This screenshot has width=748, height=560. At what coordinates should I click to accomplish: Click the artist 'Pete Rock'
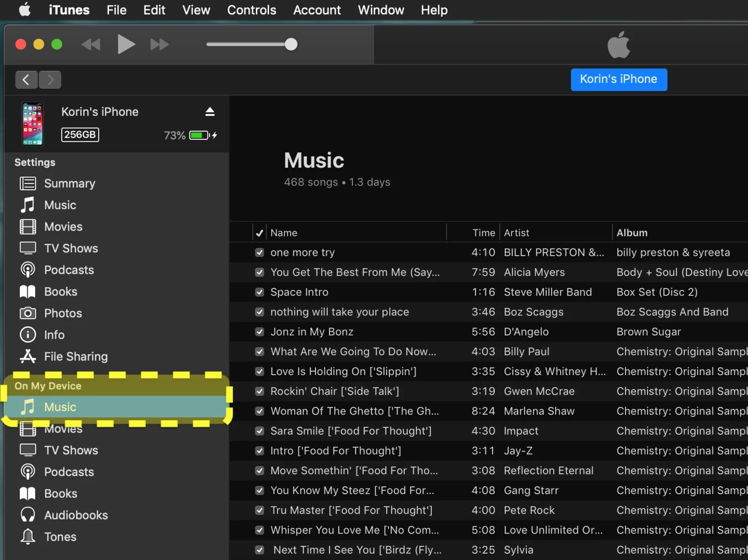pos(529,510)
